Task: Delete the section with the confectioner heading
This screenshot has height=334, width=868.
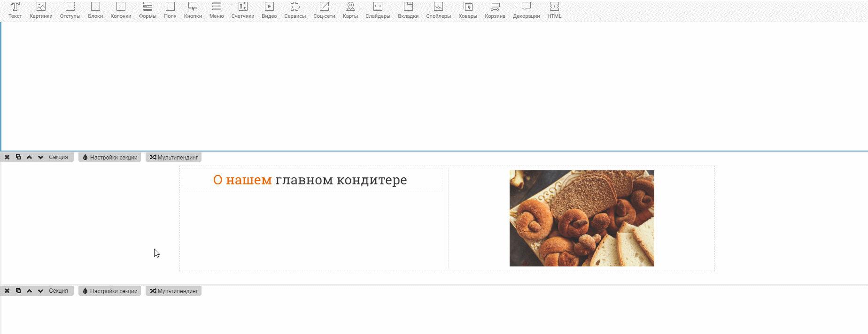Action: coord(7,158)
